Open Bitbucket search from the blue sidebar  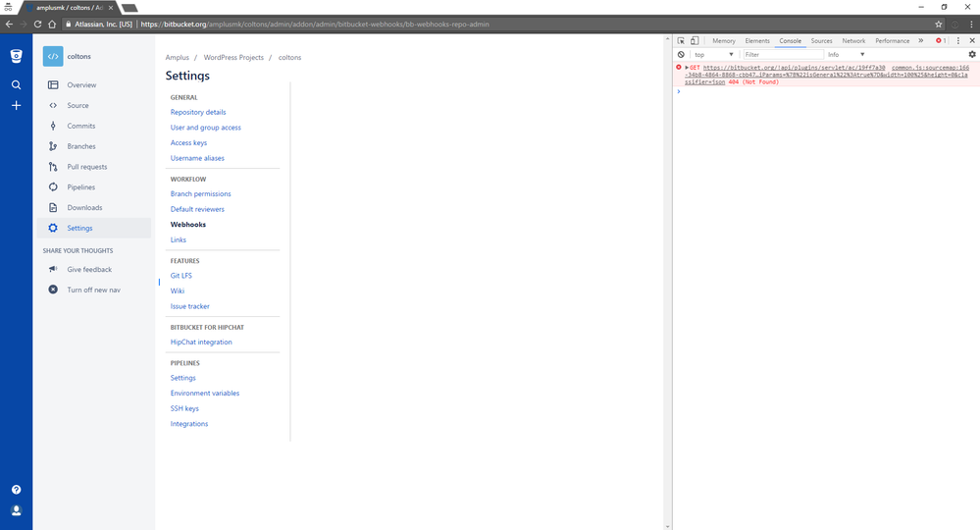coord(17,85)
